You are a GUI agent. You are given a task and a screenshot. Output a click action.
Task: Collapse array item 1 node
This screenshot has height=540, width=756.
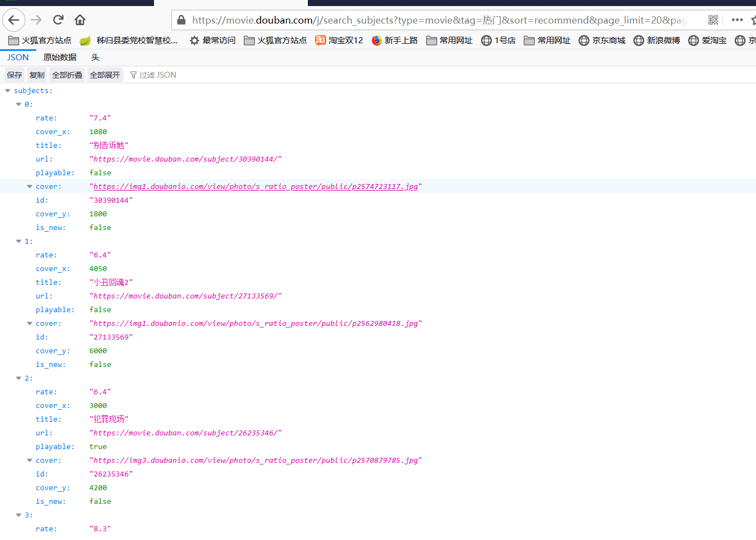(x=19, y=242)
